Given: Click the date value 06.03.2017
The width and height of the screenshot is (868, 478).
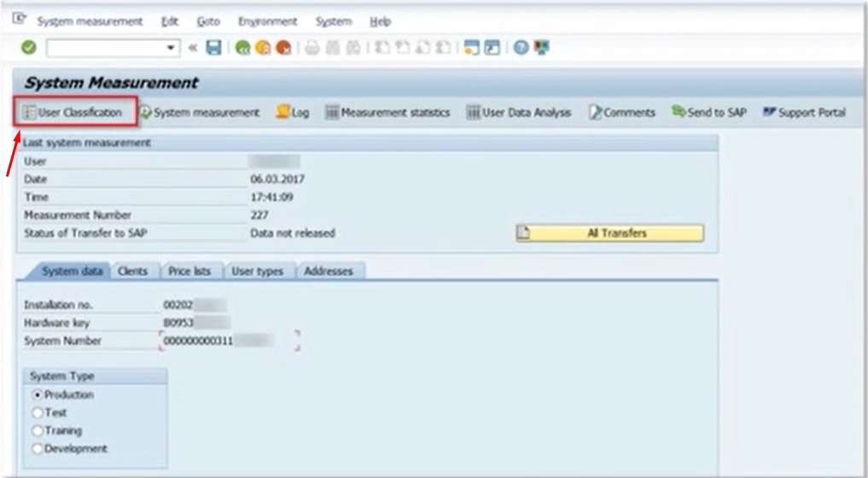Looking at the screenshot, I should 277,179.
